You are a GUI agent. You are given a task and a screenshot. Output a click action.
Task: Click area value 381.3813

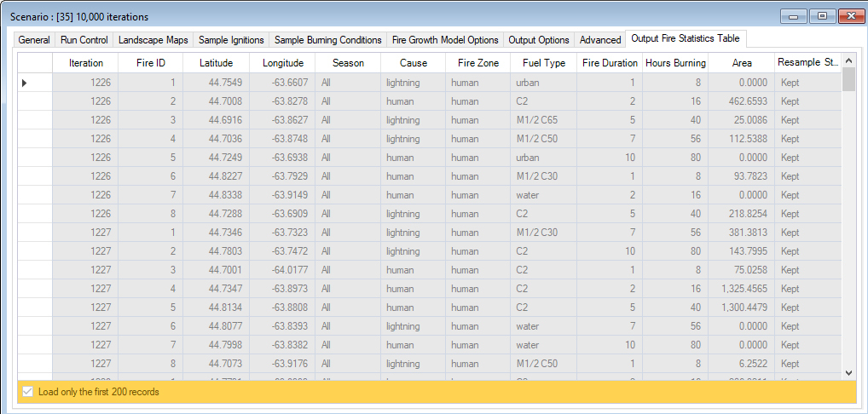742,233
